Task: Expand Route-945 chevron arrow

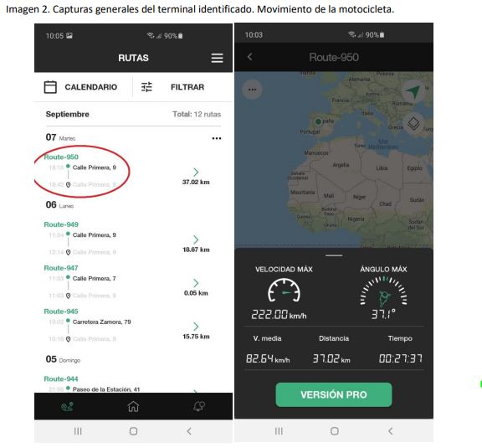Action: click(x=196, y=326)
